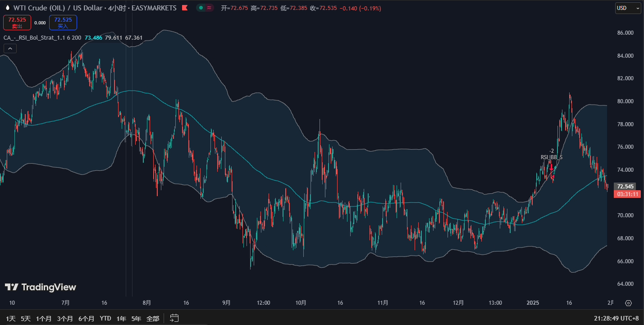
Task: Open the 21:28:49 UTC+8 timezone menu
Action: point(616,318)
